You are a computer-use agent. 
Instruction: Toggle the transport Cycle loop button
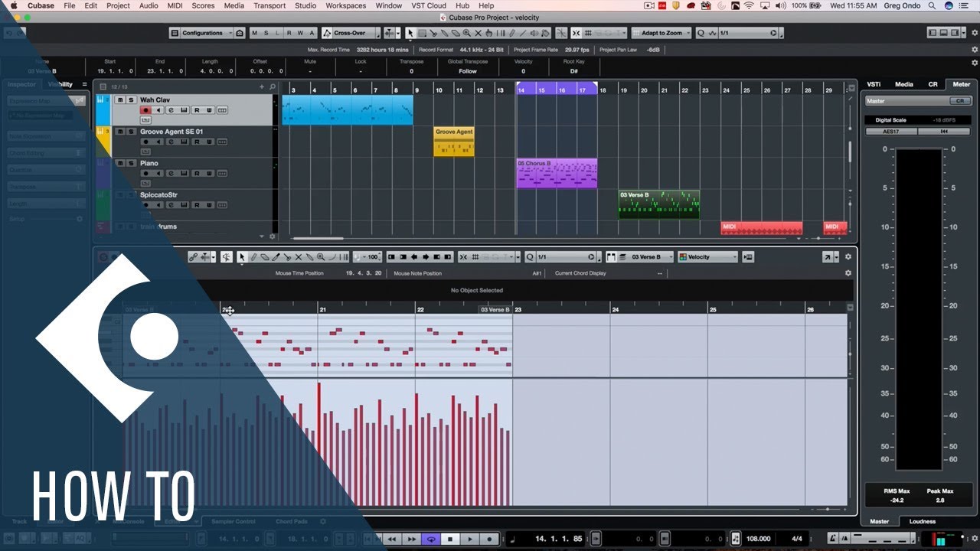tap(431, 539)
